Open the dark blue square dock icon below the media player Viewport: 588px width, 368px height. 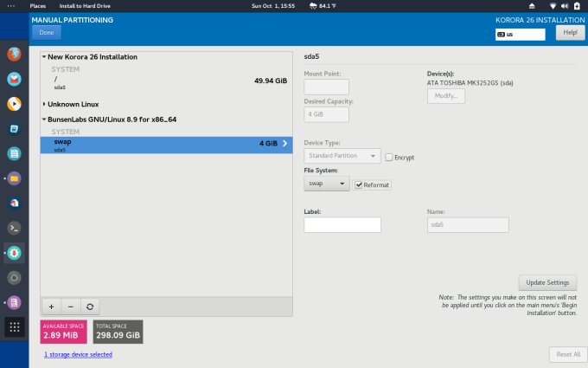pos(14,129)
